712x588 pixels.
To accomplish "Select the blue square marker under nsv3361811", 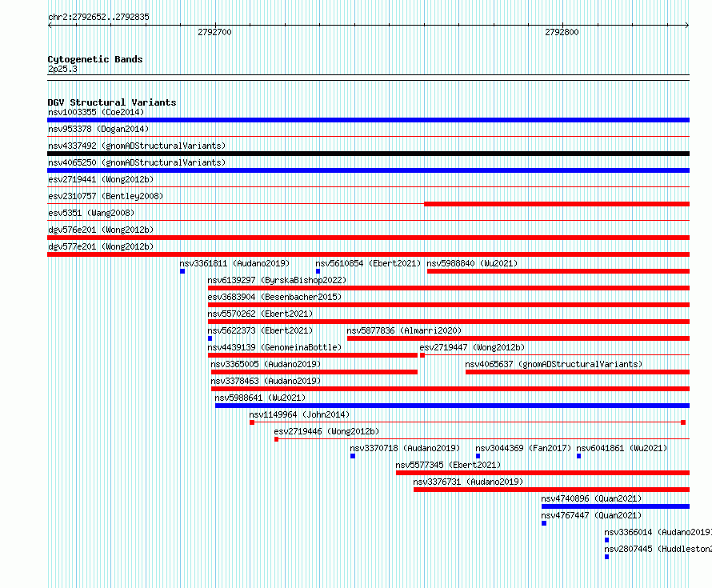I will (182, 271).
